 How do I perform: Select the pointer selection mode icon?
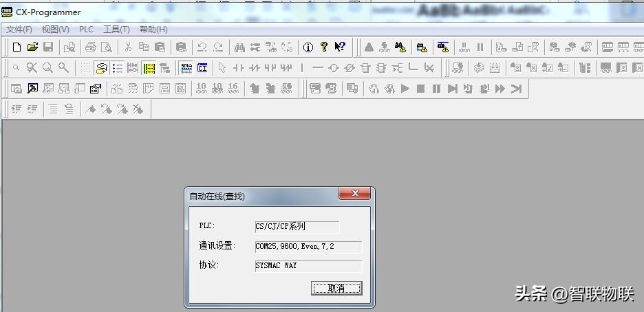pos(222,67)
